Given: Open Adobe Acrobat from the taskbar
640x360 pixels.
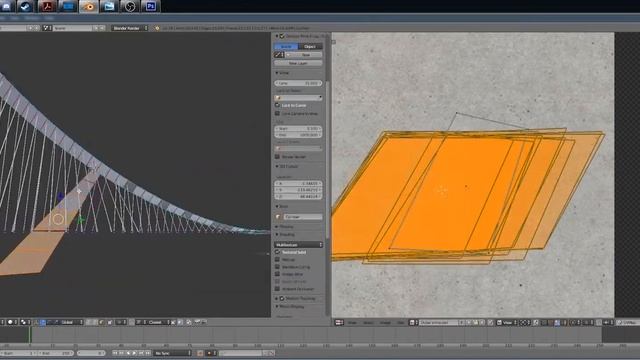Looking at the screenshot, I should 47,6.
